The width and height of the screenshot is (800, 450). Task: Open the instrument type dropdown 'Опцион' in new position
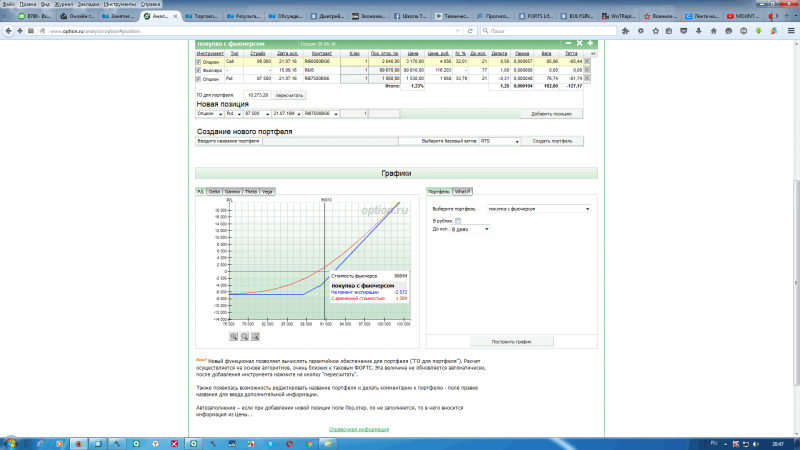click(210, 114)
